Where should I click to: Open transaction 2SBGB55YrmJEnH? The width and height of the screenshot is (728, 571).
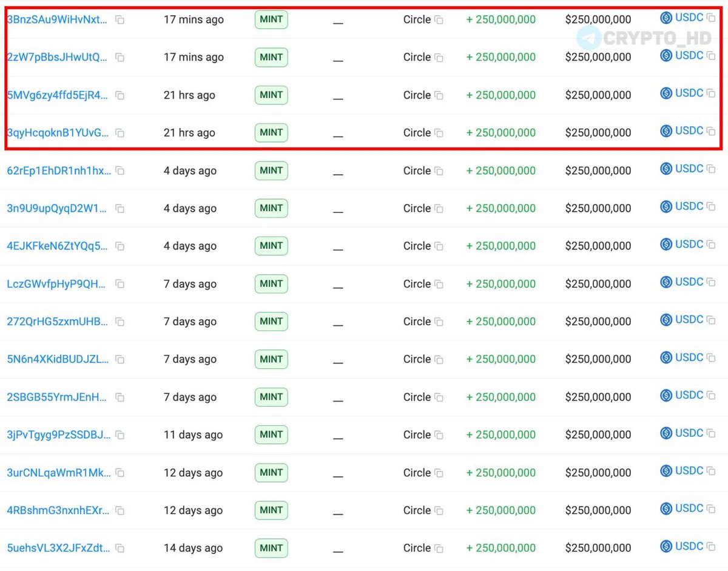57,397
